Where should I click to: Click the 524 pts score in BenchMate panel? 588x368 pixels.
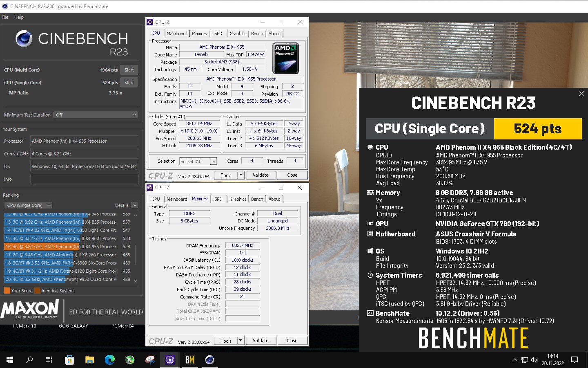click(538, 129)
